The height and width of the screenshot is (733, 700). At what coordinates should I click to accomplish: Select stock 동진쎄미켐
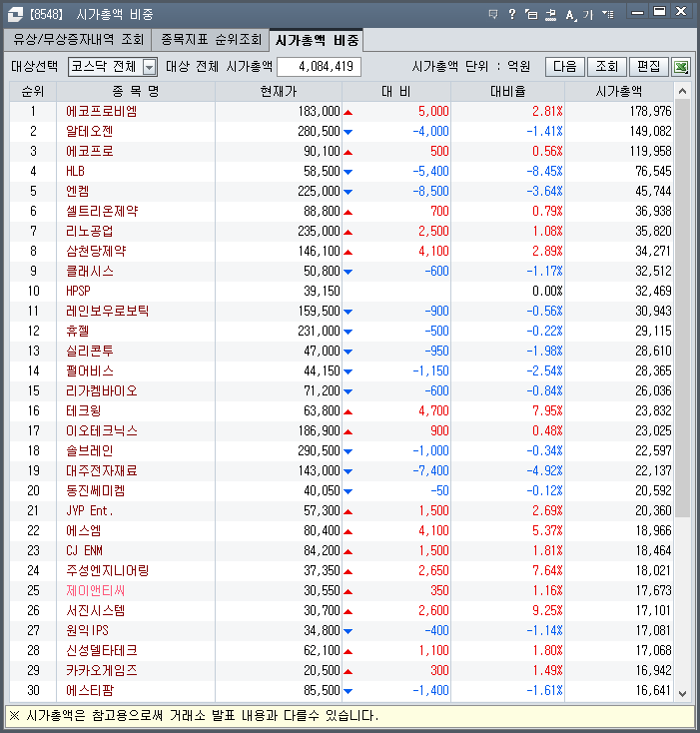(95, 491)
